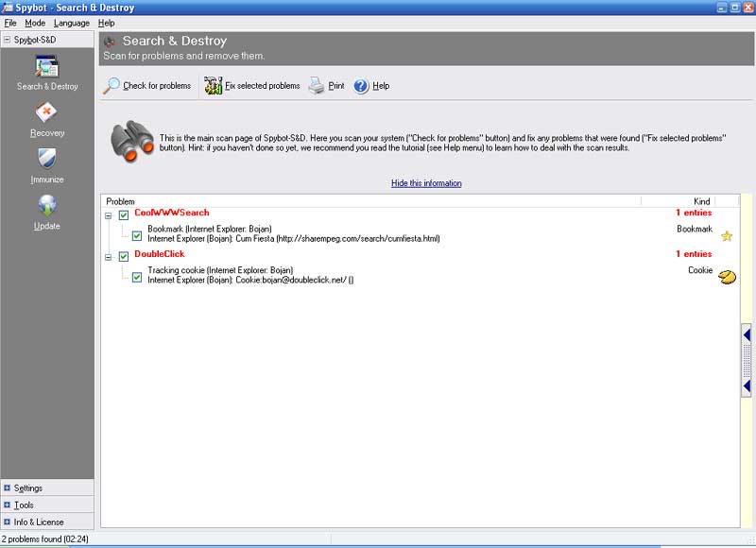Uncheck the Tracking cookie entry checkbox
Screen dimensions: 756x548
coord(137,277)
